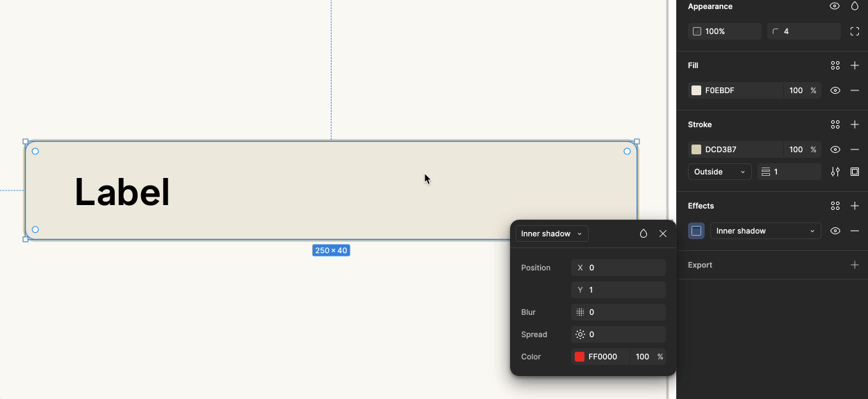
Task: Open the DCD3B7 stroke color swatch
Action: 696,149
